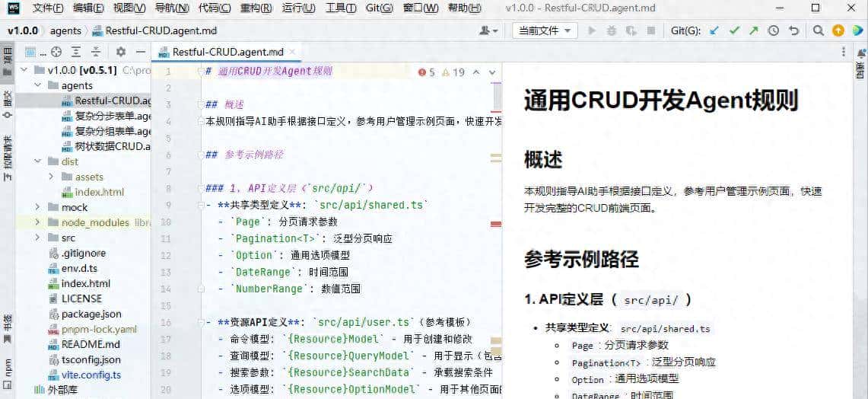
Task: Click the orange IDE update icon
Action: (838, 31)
